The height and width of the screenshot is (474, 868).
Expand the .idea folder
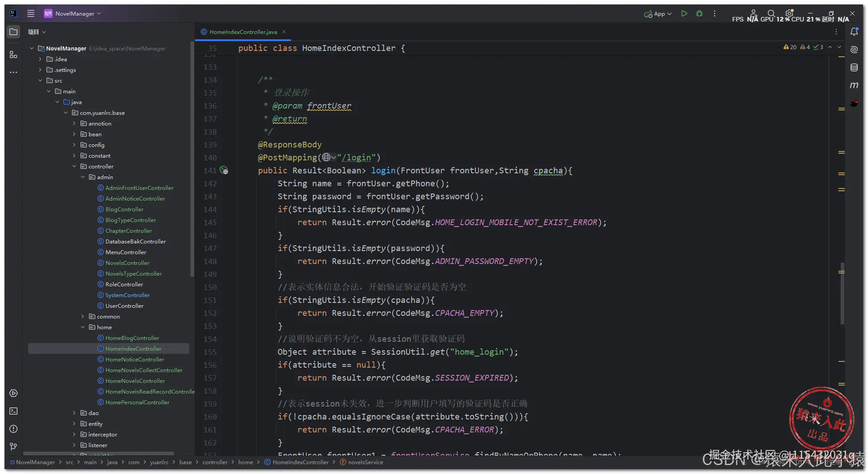(x=40, y=59)
